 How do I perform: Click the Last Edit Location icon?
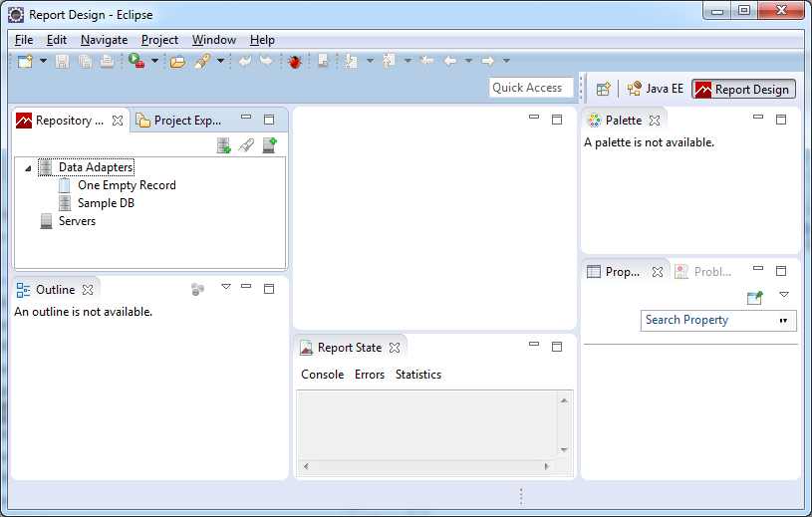(x=426, y=61)
